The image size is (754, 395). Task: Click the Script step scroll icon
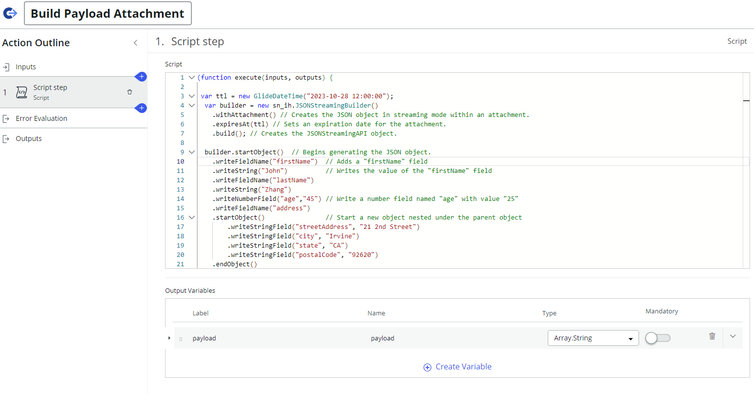22,92
